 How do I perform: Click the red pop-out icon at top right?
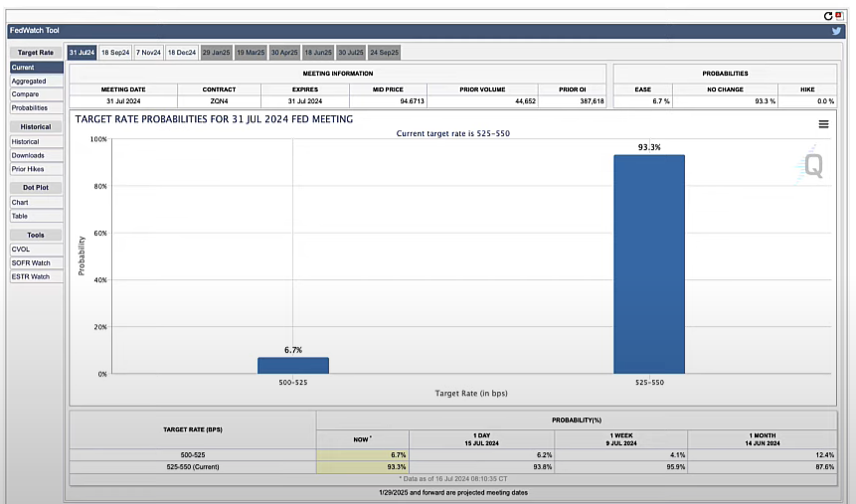coord(839,16)
